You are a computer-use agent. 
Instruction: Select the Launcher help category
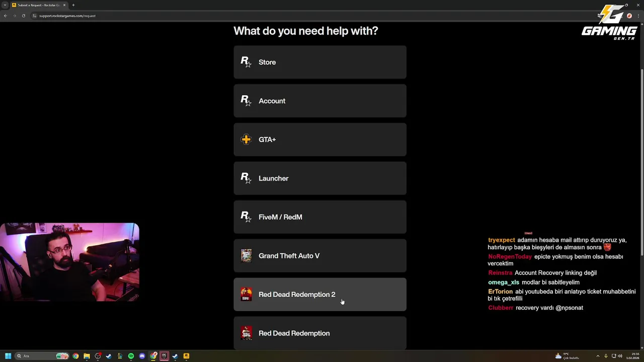click(x=320, y=178)
